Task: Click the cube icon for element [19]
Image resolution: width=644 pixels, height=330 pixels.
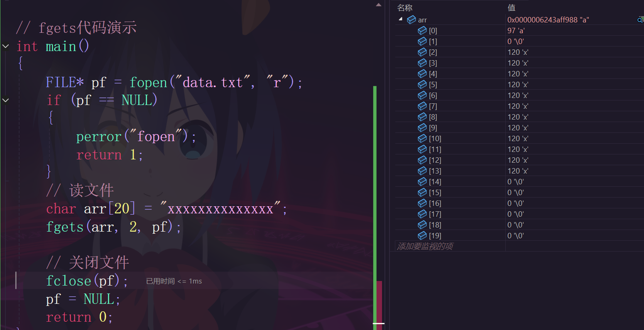Action: click(422, 235)
